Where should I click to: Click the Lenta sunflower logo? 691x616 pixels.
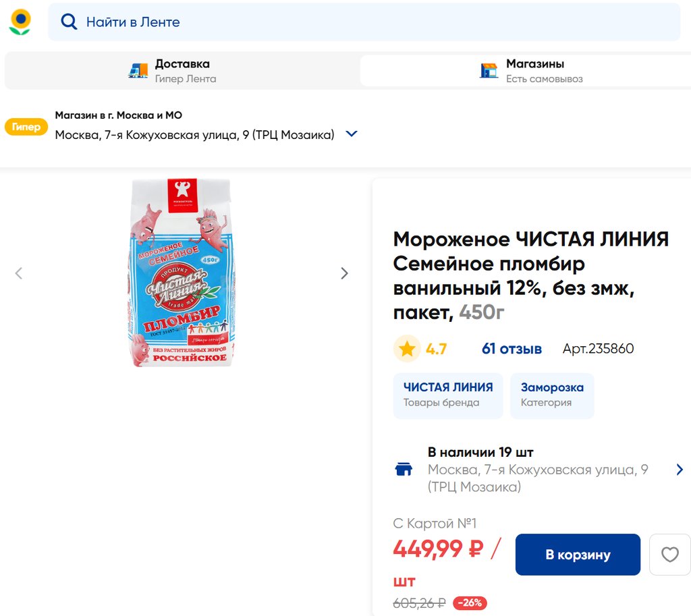[20, 22]
